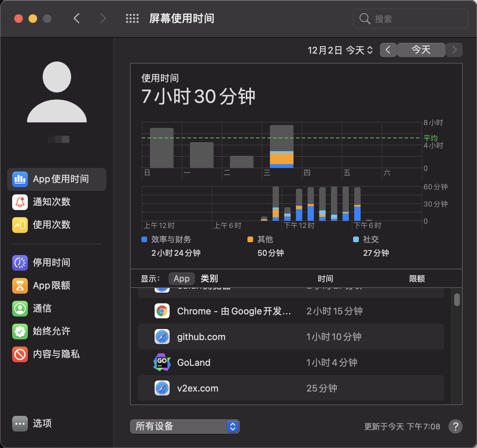
Task: Expand the 12月2日 今天 date picker
Action: (x=340, y=50)
